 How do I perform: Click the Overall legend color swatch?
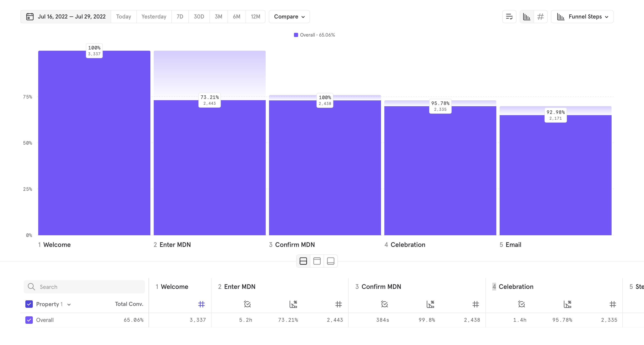tap(296, 35)
